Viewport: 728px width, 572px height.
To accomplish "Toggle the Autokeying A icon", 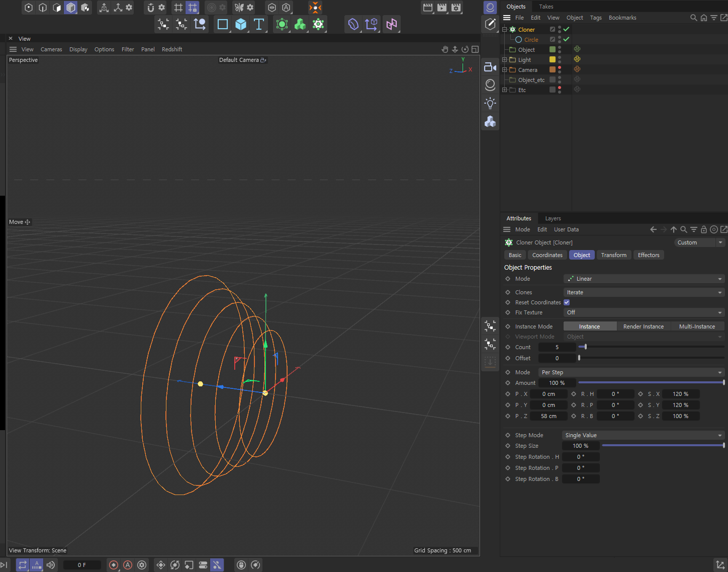I will (x=128, y=565).
